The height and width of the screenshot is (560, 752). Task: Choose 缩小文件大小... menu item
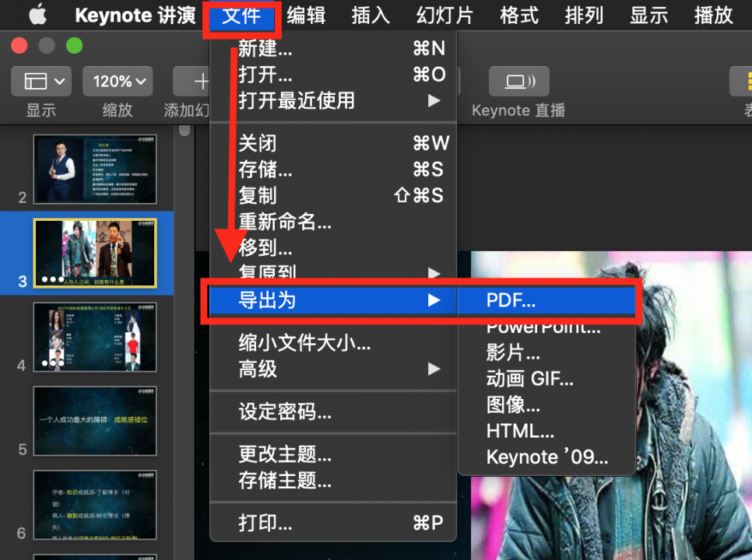[x=333, y=342]
